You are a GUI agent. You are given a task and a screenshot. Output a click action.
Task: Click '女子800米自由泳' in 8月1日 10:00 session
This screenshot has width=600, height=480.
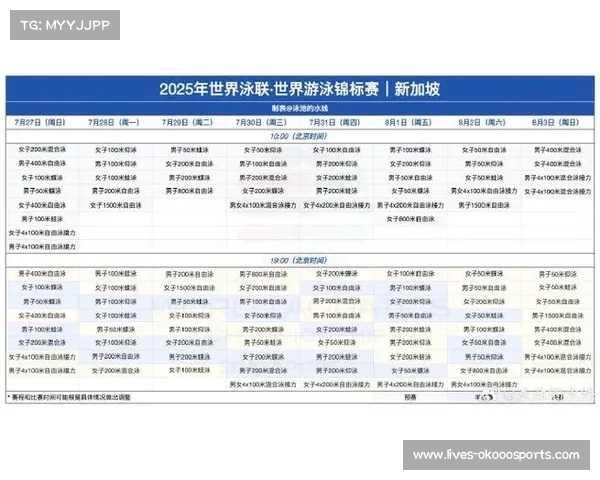[411, 219]
